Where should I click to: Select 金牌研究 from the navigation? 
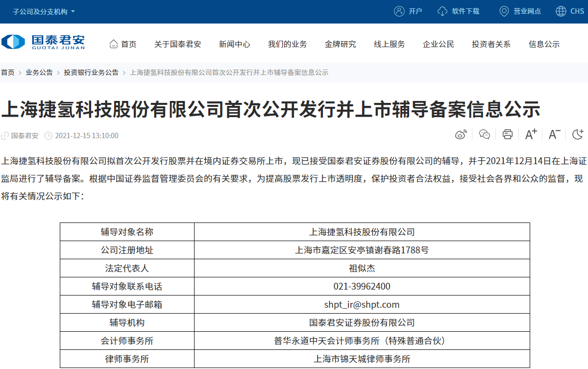click(340, 44)
